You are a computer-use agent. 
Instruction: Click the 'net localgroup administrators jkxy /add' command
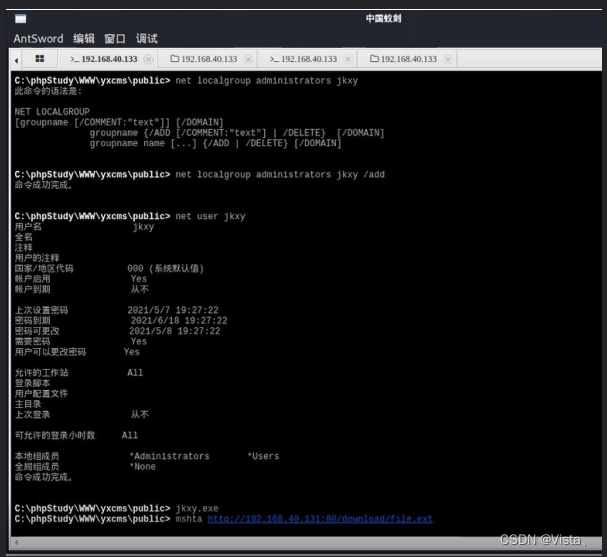pos(280,175)
